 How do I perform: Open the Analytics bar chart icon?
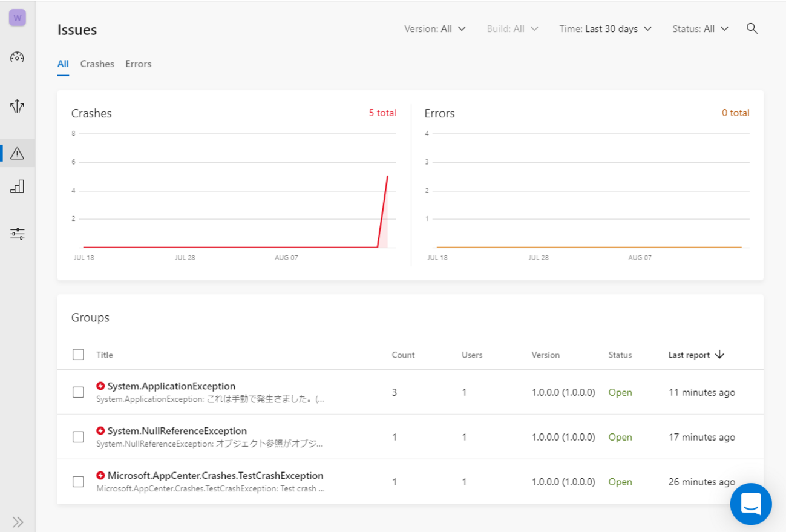coord(17,186)
